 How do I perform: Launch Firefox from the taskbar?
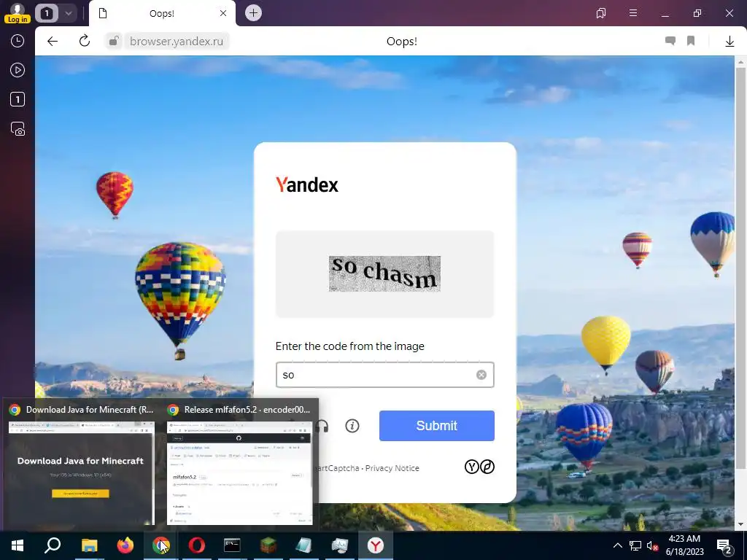click(x=125, y=545)
